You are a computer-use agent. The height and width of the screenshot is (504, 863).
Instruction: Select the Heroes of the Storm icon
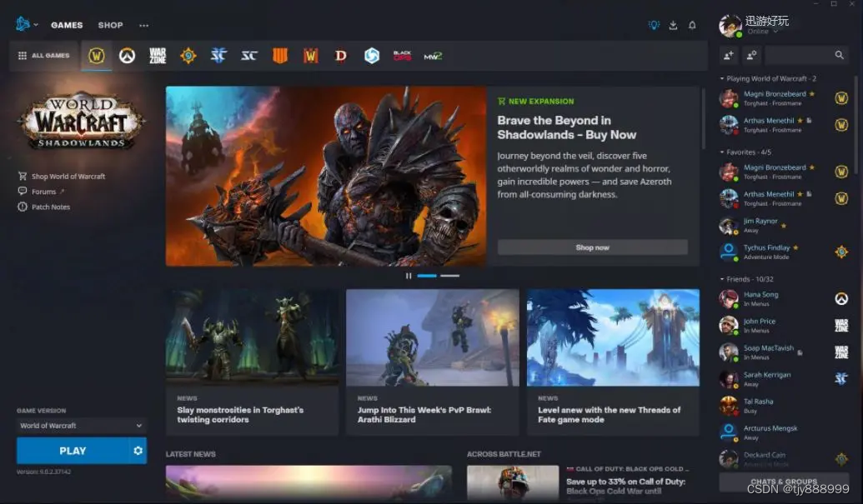(x=372, y=56)
